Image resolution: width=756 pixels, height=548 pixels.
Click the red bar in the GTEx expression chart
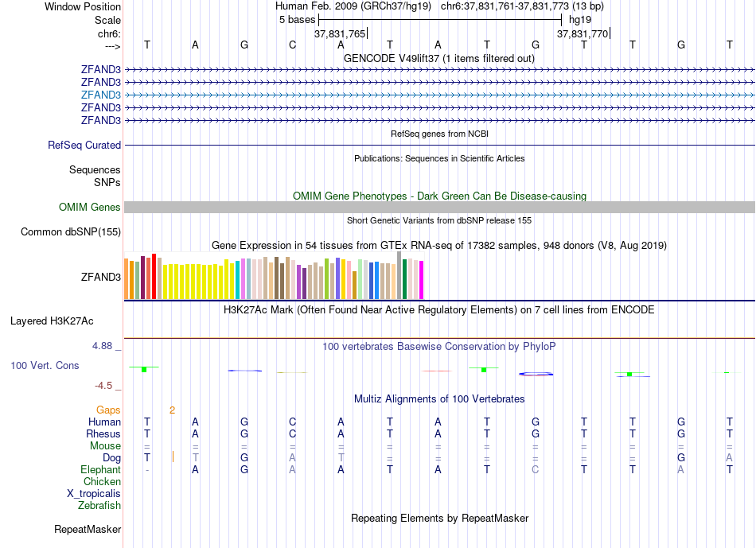tap(154, 277)
